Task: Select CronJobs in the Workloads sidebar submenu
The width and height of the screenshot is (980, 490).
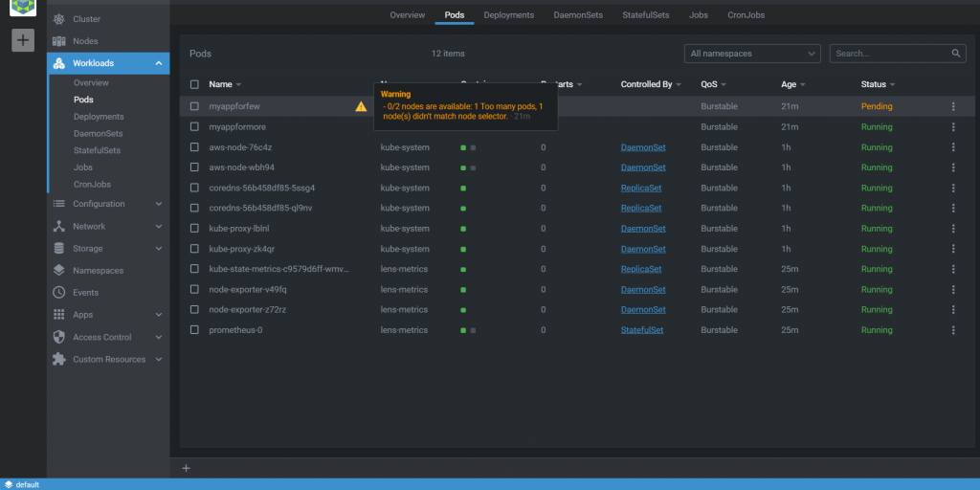Action: 92,185
